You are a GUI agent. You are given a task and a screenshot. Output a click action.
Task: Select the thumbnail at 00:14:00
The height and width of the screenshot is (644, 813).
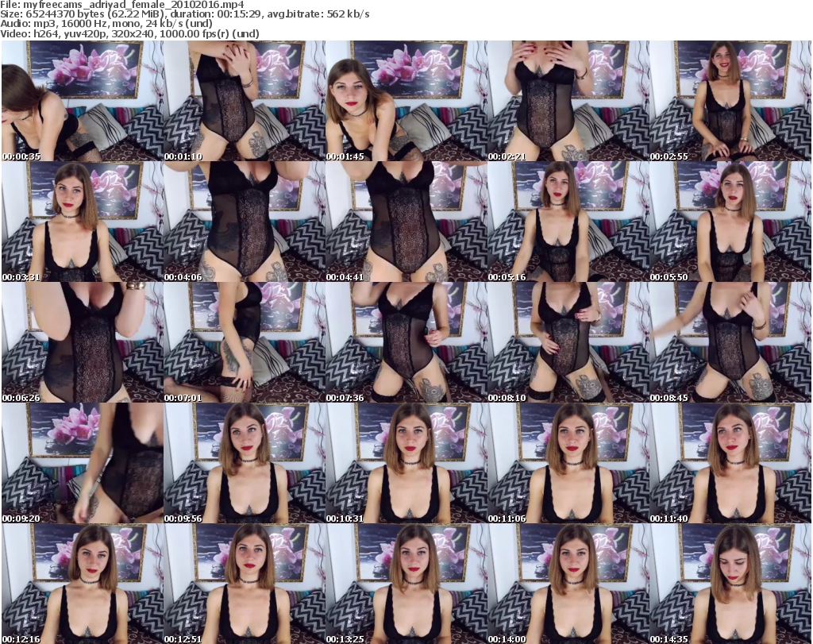pyautogui.click(x=568, y=584)
